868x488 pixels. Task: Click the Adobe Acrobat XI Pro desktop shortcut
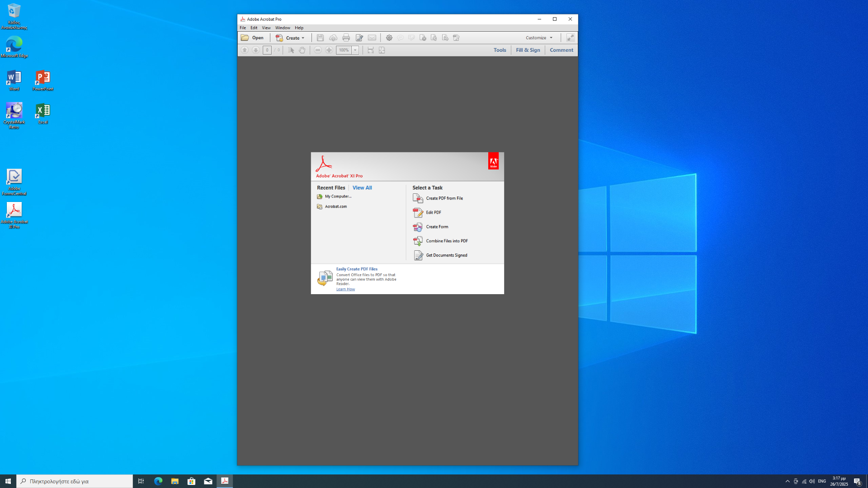point(14,216)
